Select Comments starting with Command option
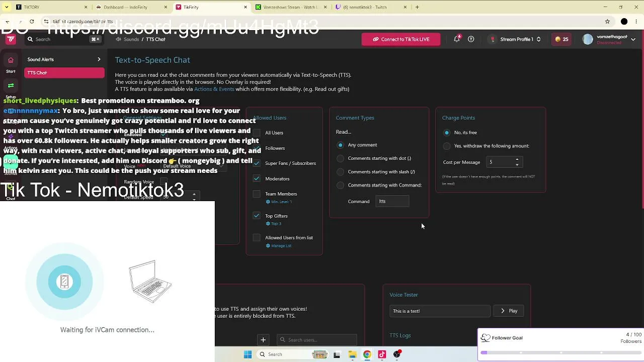Screen dimensions: 644x362 coord(341,186)
